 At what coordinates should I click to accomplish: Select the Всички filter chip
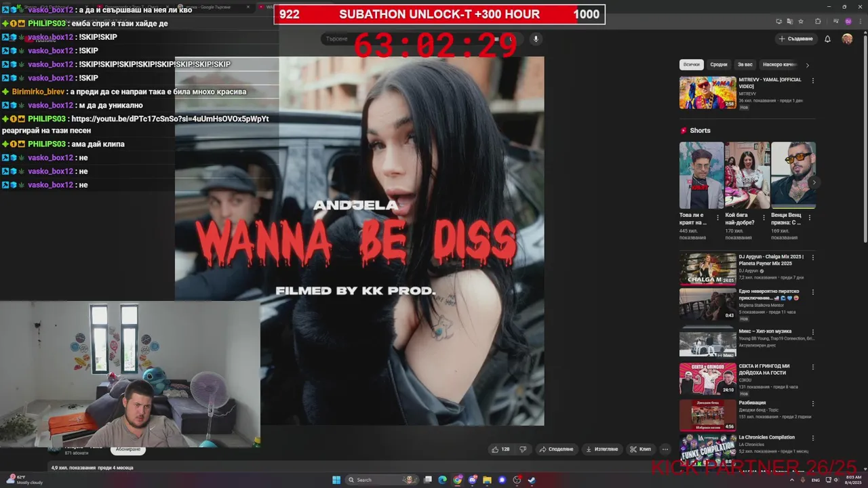pos(691,64)
